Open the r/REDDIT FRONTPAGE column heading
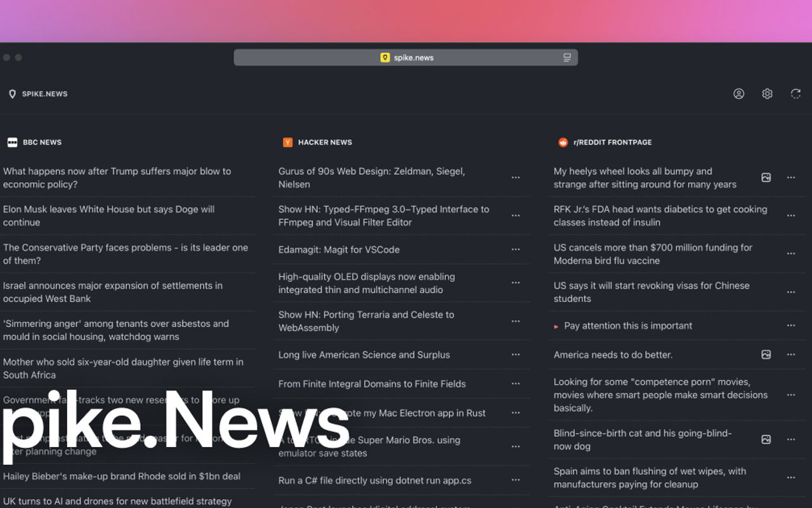 click(x=612, y=142)
